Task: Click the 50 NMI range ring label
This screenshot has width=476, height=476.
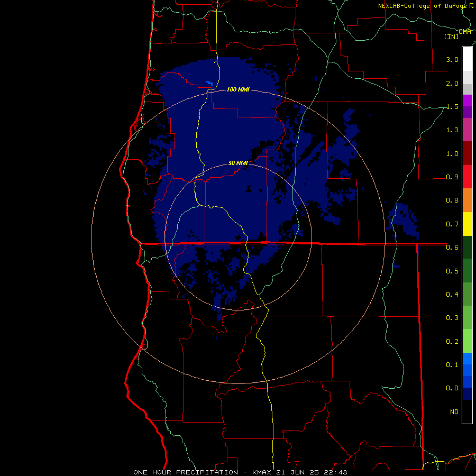Action: [x=238, y=163]
